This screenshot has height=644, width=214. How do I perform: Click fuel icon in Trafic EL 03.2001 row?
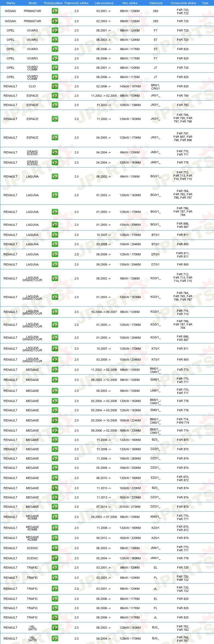coord(55,568)
